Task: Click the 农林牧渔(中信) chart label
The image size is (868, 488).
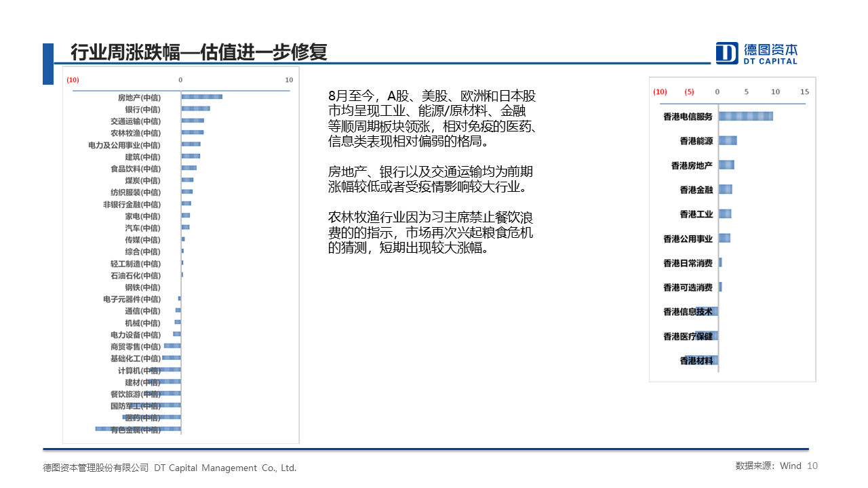Action: pos(136,133)
